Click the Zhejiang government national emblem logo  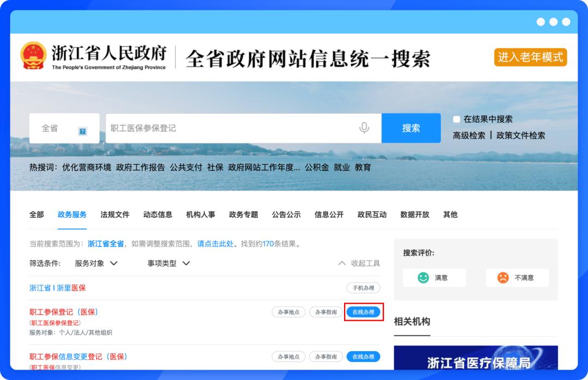pyautogui.click(x=33, y=56)
